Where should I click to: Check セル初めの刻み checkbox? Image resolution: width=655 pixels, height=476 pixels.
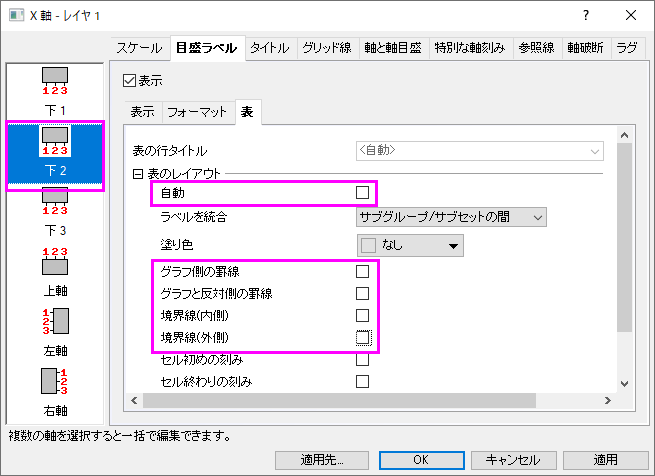click(362, 359)
